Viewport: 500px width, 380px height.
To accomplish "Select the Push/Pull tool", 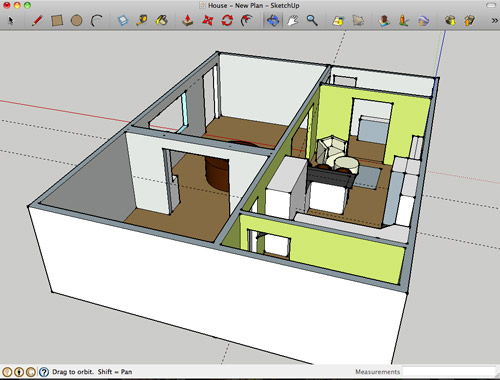I will tap(188, 21).
